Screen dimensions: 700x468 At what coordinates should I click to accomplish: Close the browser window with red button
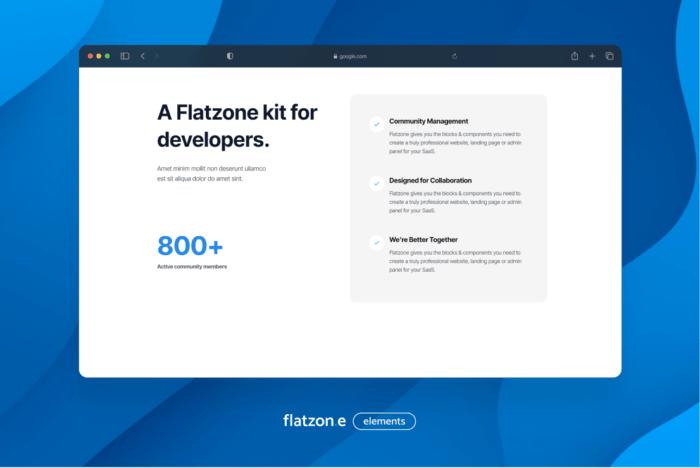pyautogui.click(x=90, y=56)
